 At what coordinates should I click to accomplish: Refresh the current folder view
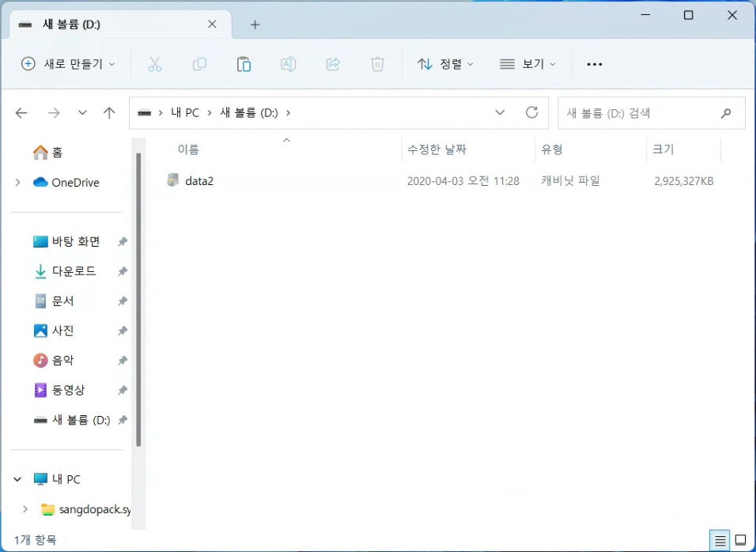[x=532, y=112]
